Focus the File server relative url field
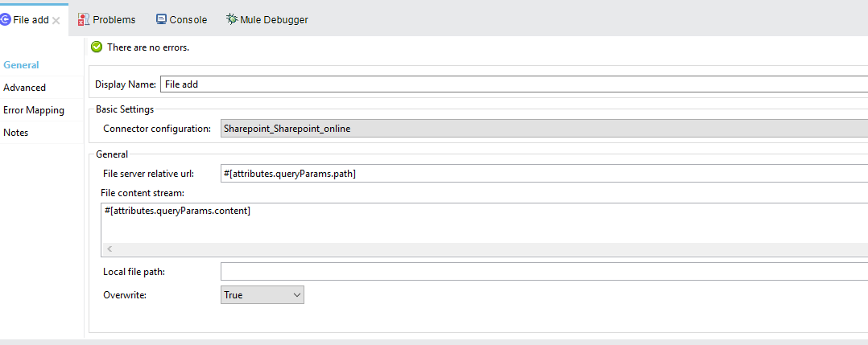This screenshot has height=345, width=868. [x=544, y=174]
